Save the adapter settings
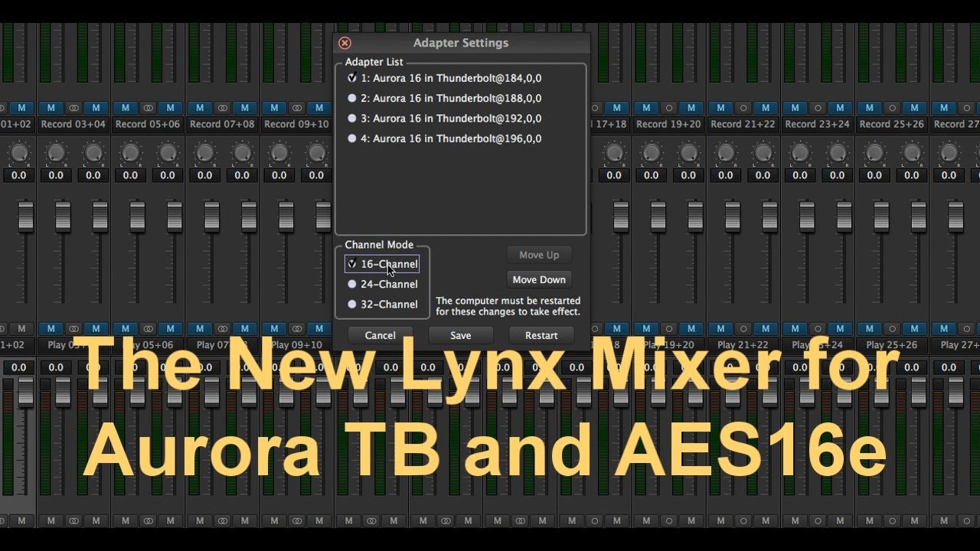The image size is (980, 551). coord(461,335)
